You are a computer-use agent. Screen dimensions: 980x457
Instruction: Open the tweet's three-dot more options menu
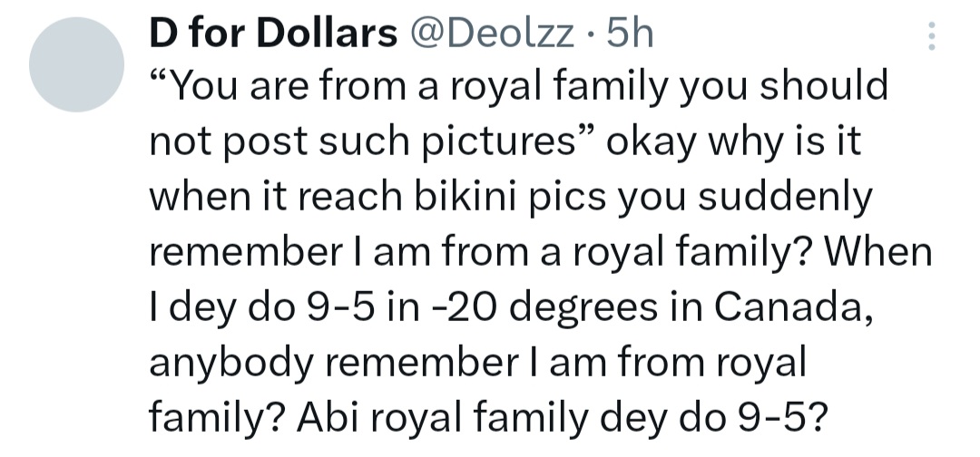(x=926, y=37)
